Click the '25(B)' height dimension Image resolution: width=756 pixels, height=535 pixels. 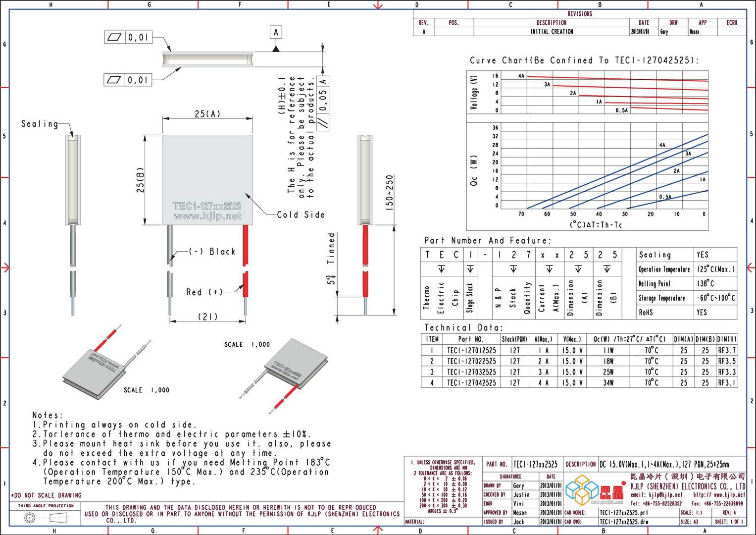click(x=141, y=180)
